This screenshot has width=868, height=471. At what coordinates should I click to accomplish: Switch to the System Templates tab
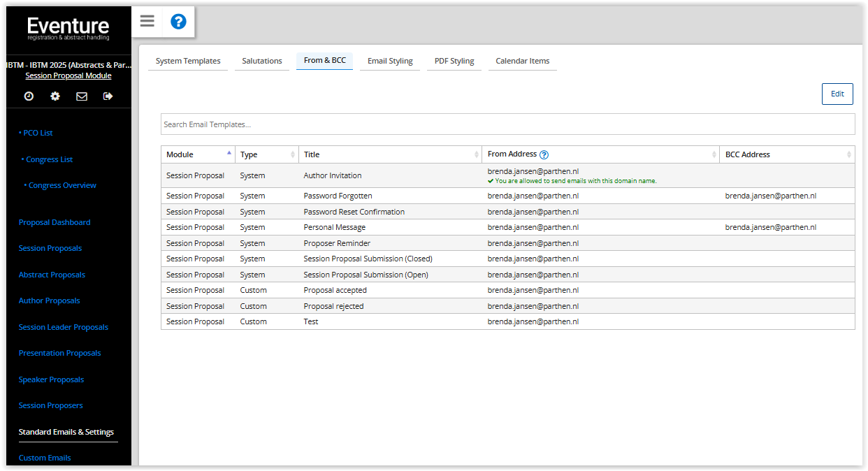(188, 61)
